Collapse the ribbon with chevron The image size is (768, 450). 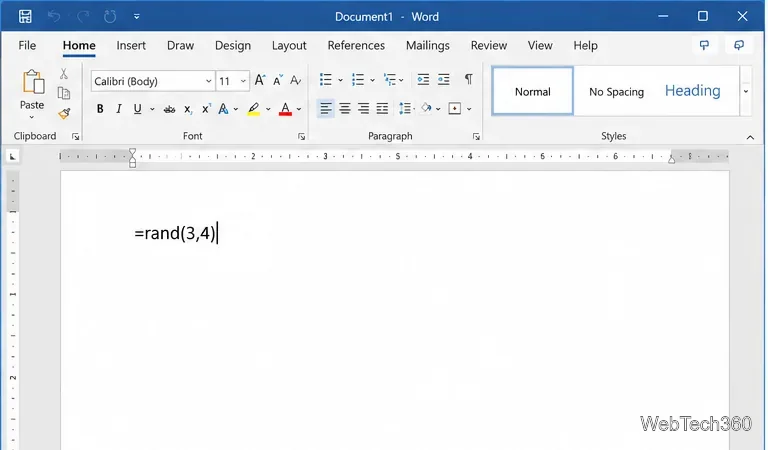(x=750, y=138)
